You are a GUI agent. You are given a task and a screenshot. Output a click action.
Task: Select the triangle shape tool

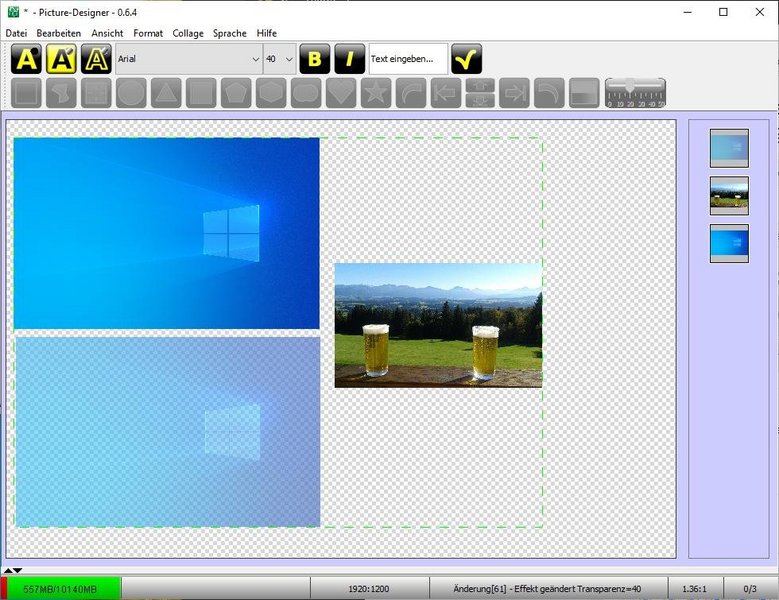point(166,93)
